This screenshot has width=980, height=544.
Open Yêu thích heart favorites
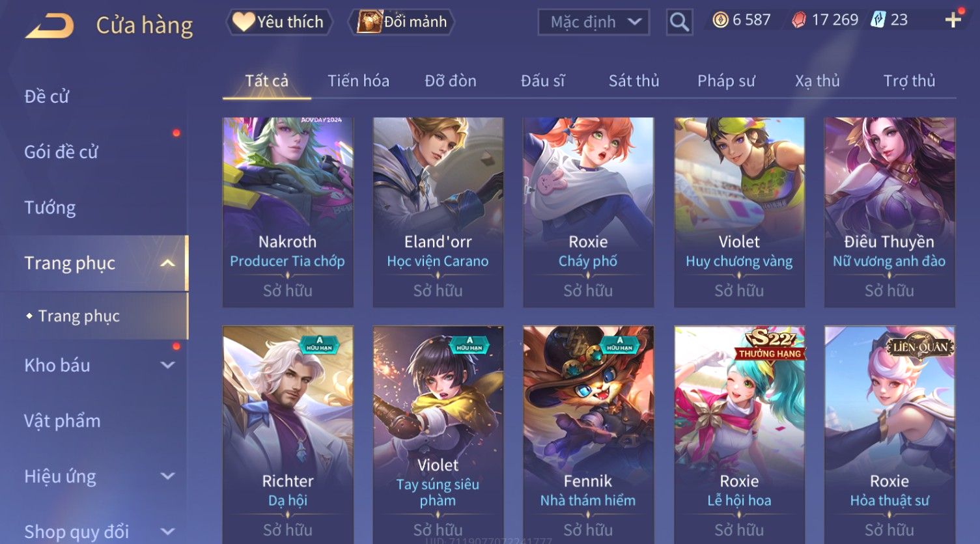pyautogui.click(x=279, y=22)
